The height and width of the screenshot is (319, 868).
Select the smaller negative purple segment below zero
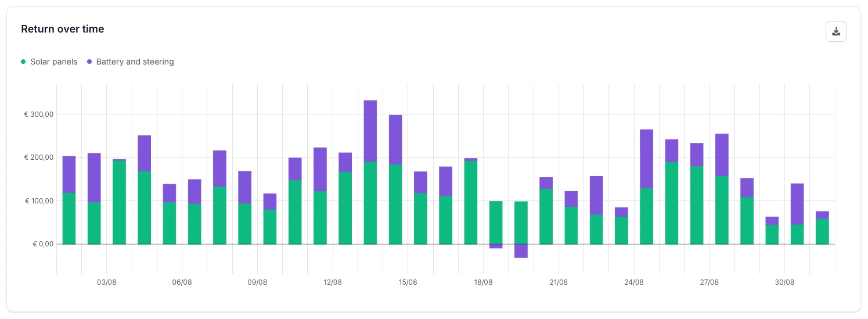coord(496,246)
